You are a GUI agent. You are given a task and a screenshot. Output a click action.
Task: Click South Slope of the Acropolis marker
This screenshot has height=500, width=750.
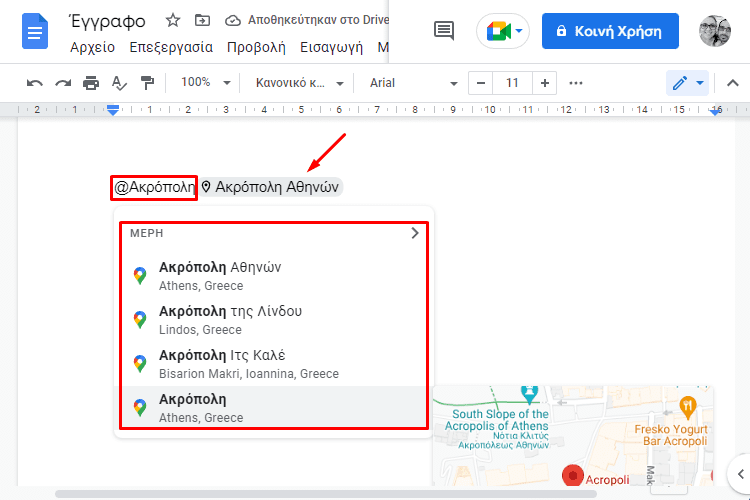(x=529, y=394)
